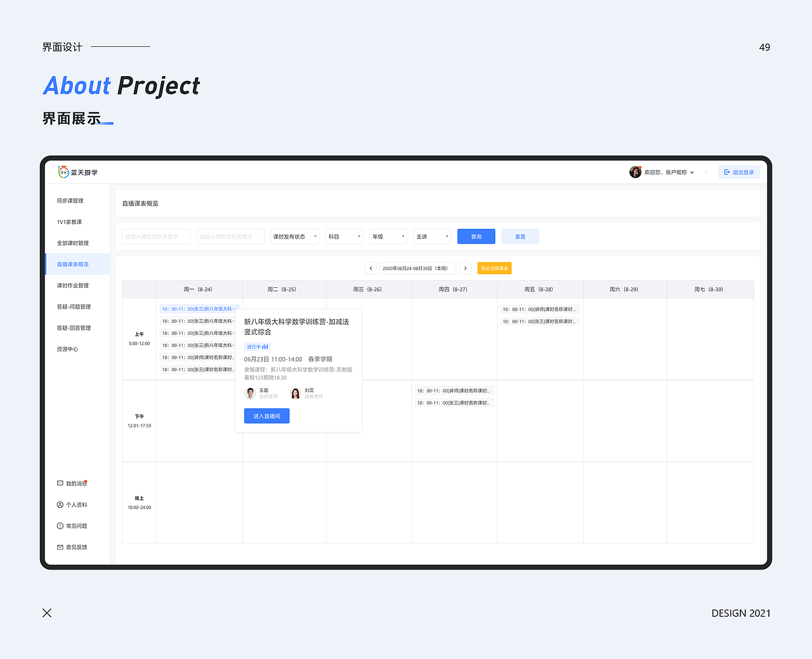Click 周一 (8-24) column header

(x=199, y=289)
